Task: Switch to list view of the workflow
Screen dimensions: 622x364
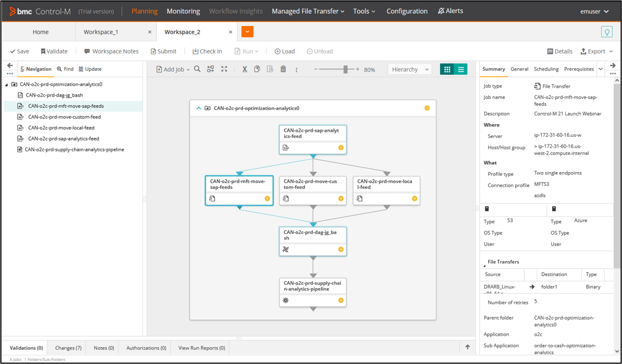Action: click(461, 69)
